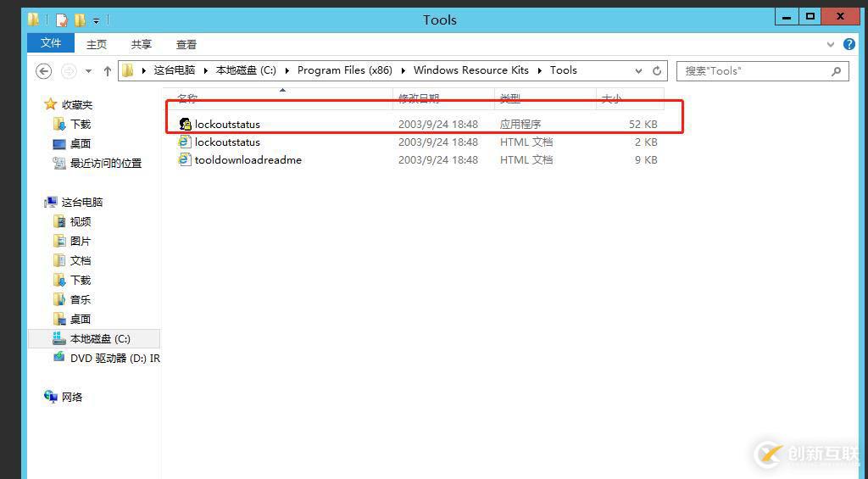Click Windows Resource Kits in the address path
Screen dimensions: 868x479
tap(471, 70)
